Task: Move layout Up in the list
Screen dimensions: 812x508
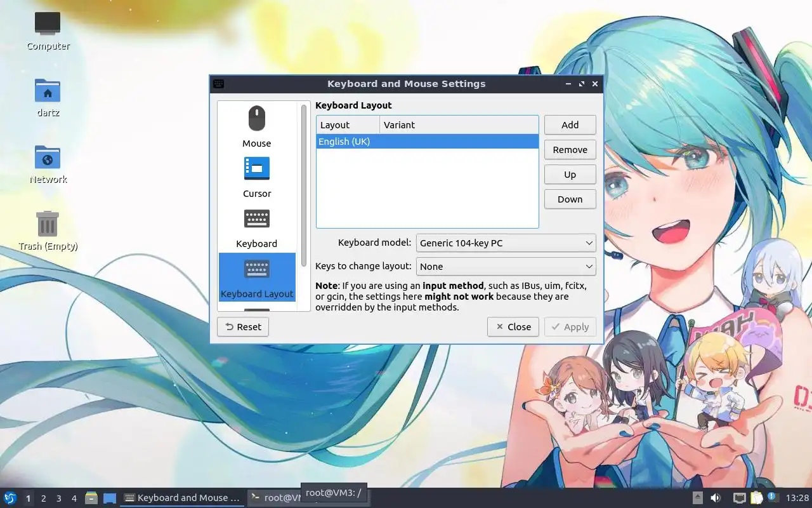Action: click(x=570, y=174)
